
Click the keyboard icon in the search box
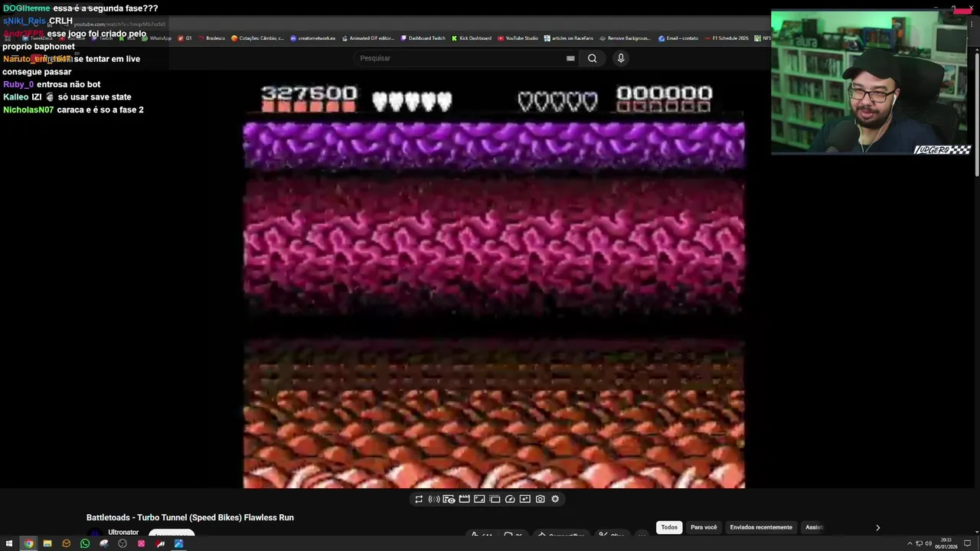coord(570,58)
